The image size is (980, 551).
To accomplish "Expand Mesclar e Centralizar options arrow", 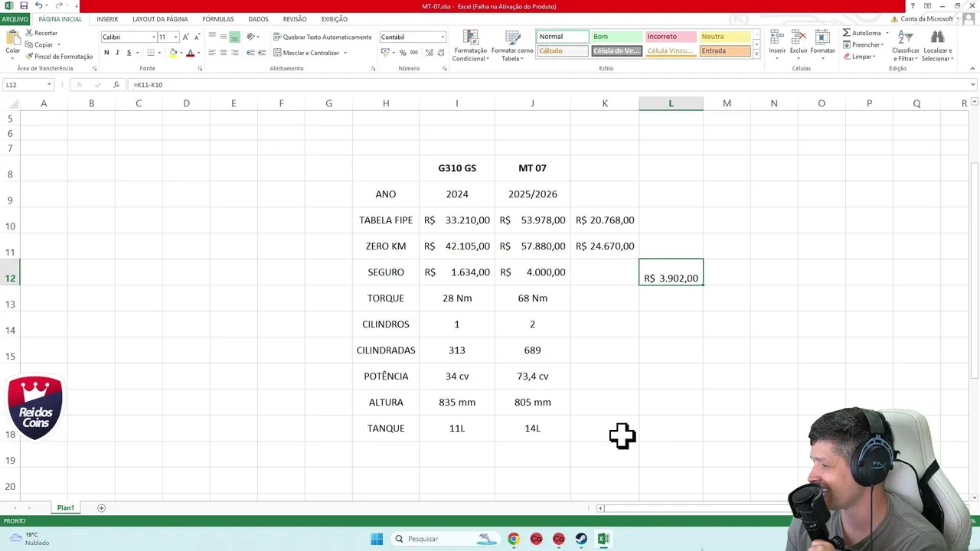I will (x=345, y=53).
